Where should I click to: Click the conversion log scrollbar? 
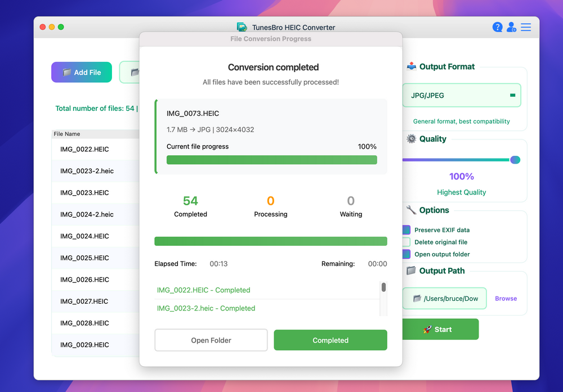[x=383, y=287]
